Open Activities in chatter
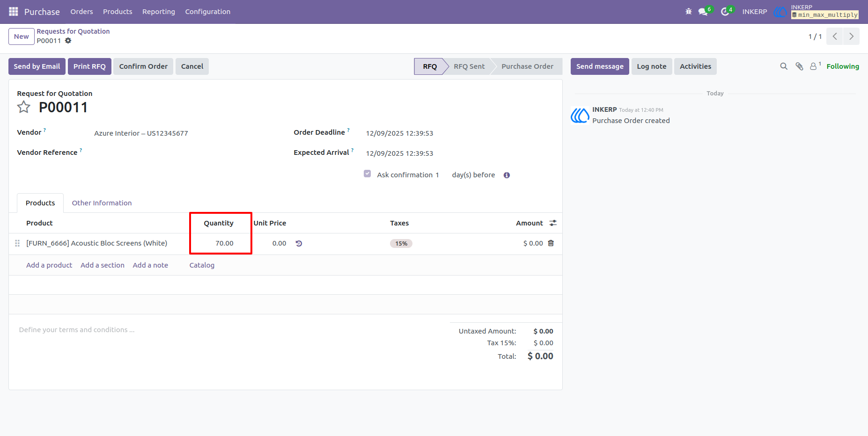The height and width of the screenshot is (436, 868). [x=695, y=66]
